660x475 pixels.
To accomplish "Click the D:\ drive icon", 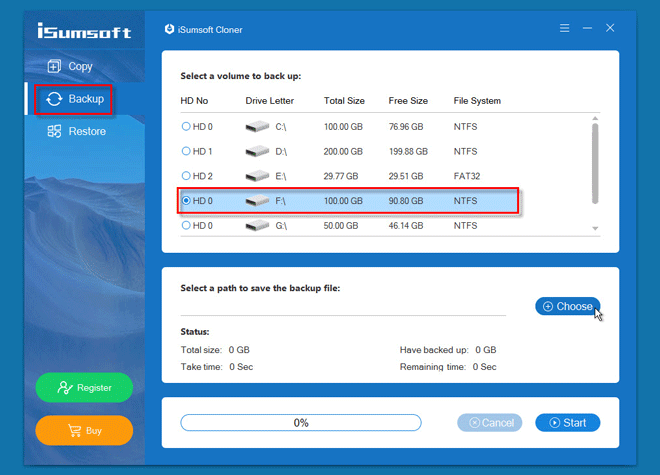I will pyautogui.click(x=257, y=151).
